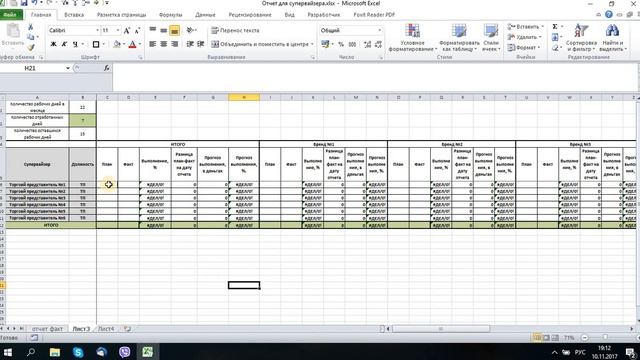Screen dimensions: 640x360
Task: Increase font size icon
Action: (x=127, y=31)
